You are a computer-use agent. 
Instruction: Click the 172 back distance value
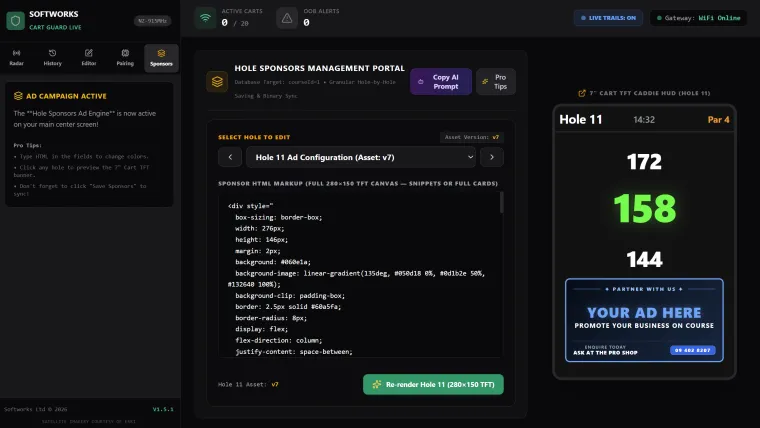[644, 162]
